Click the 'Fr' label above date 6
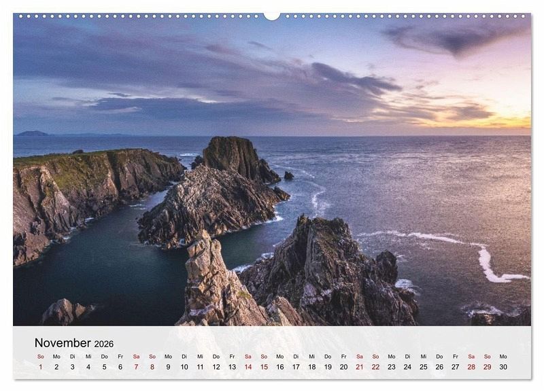 point(120,356)
